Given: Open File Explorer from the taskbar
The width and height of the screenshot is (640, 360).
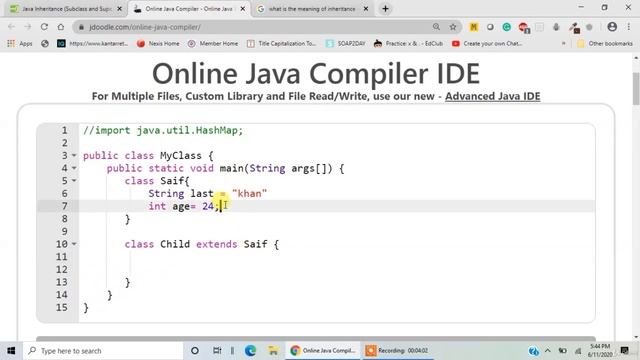Looking at the screenshot, I should point(273,351).
